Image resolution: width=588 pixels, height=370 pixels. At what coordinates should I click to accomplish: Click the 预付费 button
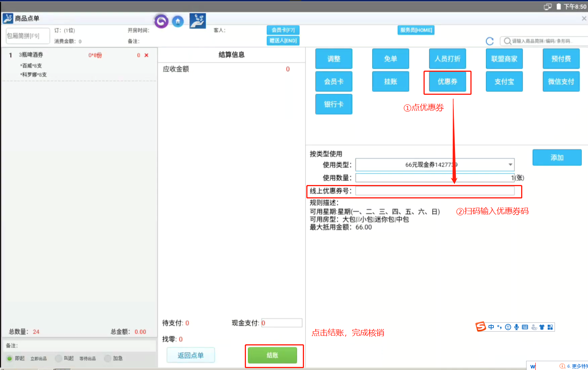click(561, 59)
